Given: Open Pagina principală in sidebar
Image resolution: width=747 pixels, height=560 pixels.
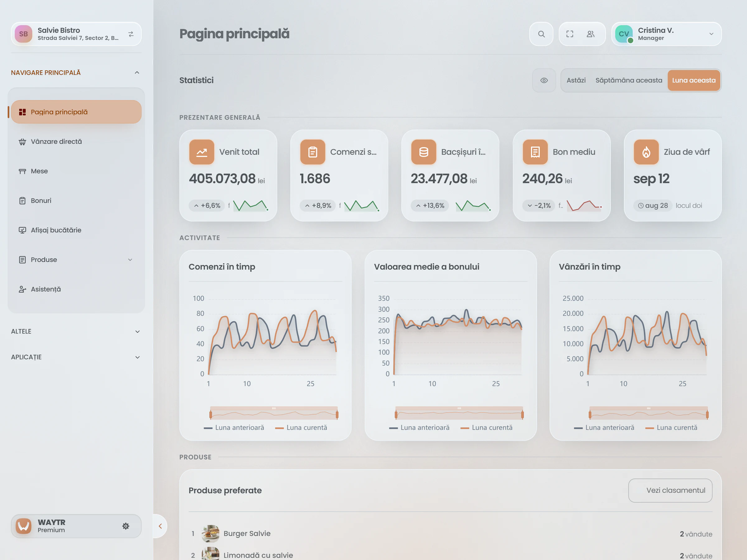Looking at the screenshot, I should [76, 112].
